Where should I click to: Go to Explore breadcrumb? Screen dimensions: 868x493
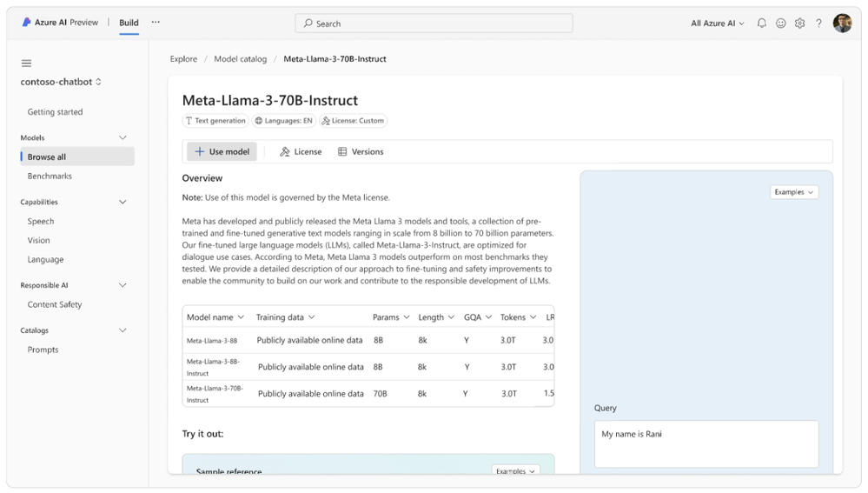183,59
